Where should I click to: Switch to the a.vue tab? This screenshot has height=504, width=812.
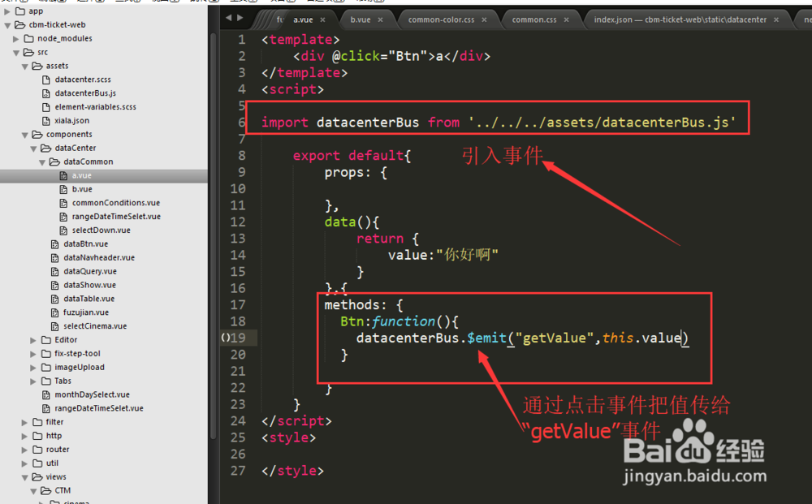pos(303,19)
